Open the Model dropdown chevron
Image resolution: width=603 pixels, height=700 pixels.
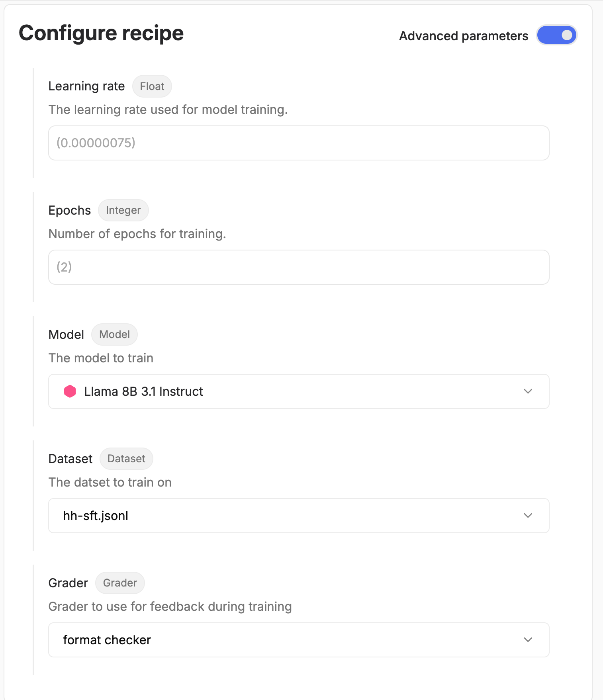(x=528, y=391)
